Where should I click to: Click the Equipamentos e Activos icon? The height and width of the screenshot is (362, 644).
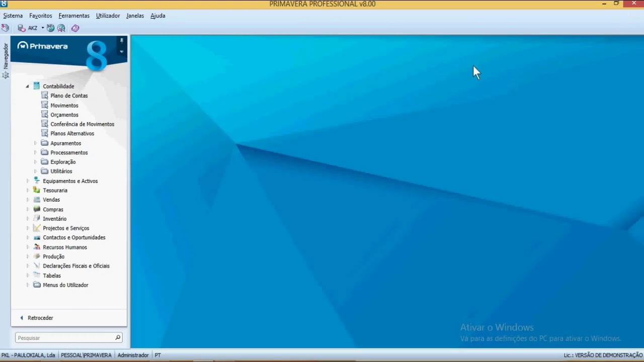click(x=36, y=180)
